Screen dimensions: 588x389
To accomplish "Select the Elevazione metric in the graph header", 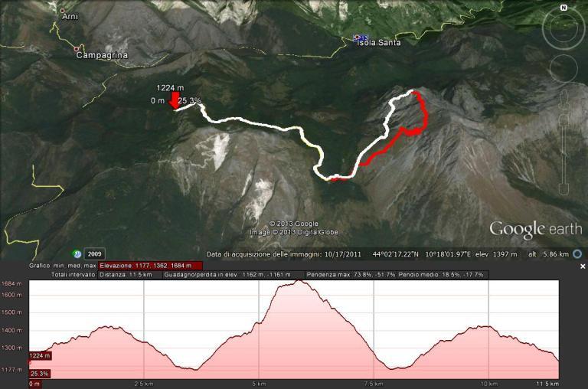I will pyautogui.click(x=150, y=266).
